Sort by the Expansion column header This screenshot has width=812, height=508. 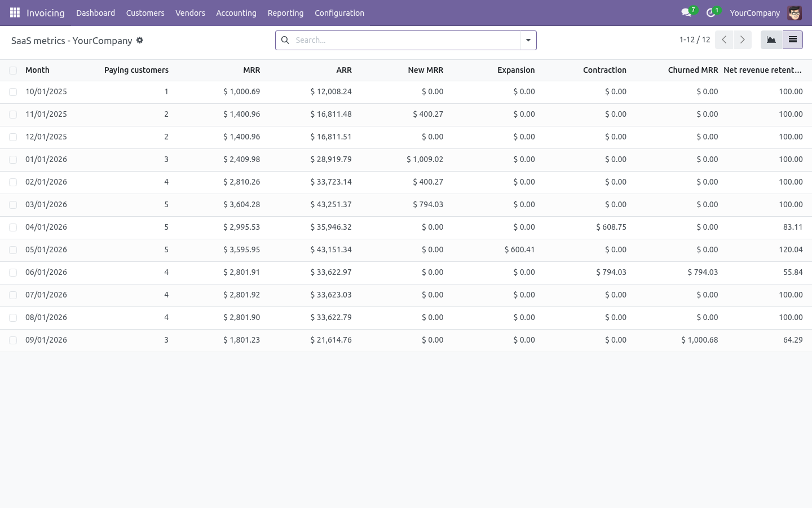(516, 70)
